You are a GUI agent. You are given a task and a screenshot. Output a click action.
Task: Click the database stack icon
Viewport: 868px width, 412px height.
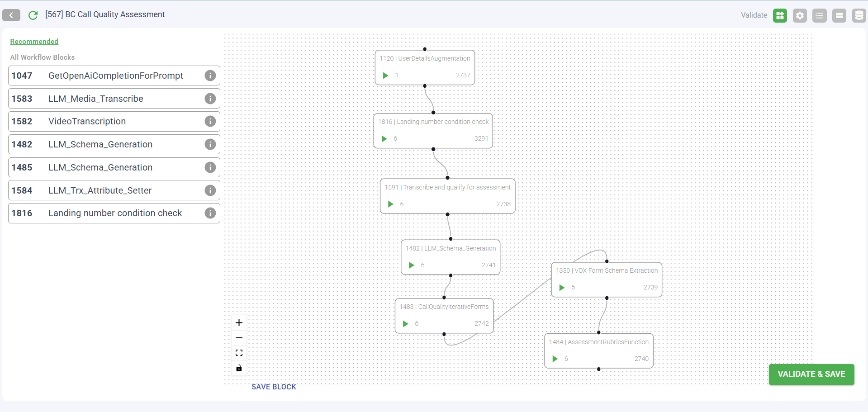[x=859, y=15]
